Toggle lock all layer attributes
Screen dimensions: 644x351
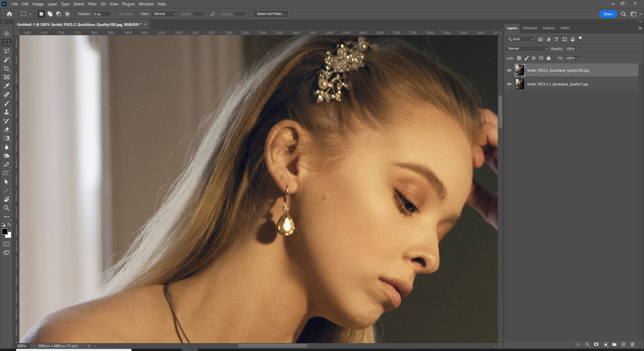549,58
